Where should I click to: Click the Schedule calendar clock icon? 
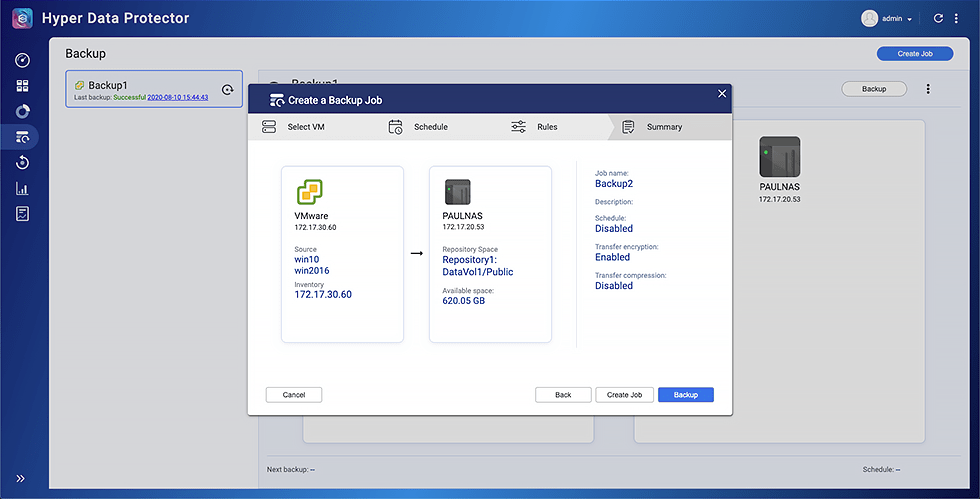pos(396,127)
